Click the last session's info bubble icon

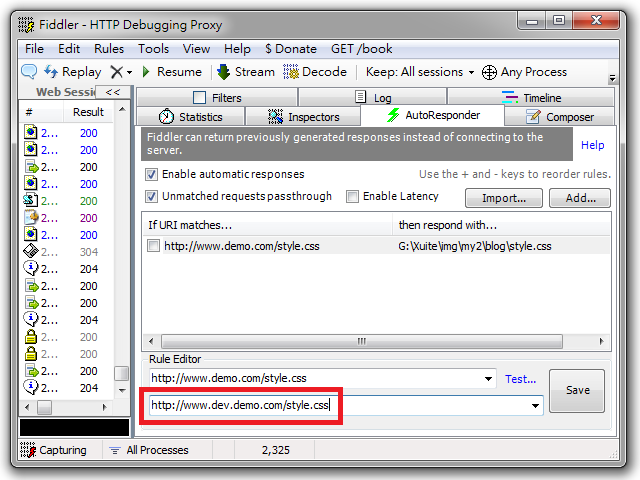tap(31, 387)
